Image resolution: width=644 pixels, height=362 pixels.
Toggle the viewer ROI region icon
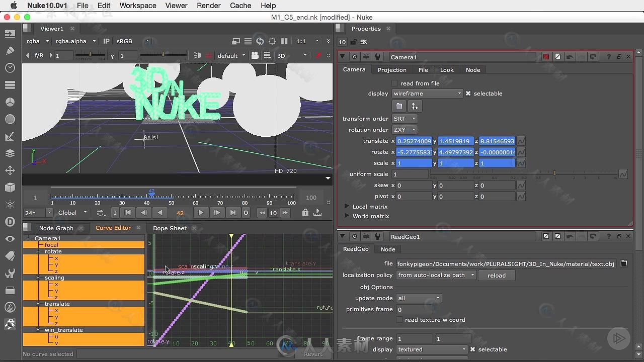pos(272,41)
